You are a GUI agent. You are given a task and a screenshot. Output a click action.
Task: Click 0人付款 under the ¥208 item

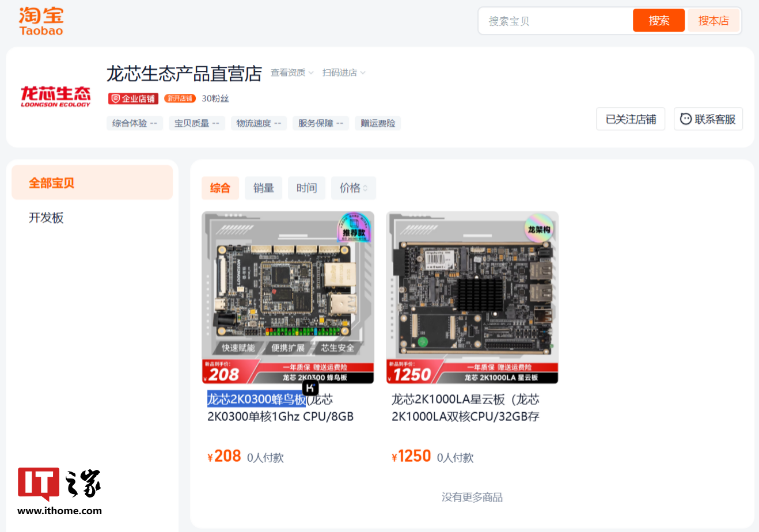click(265, 458)
